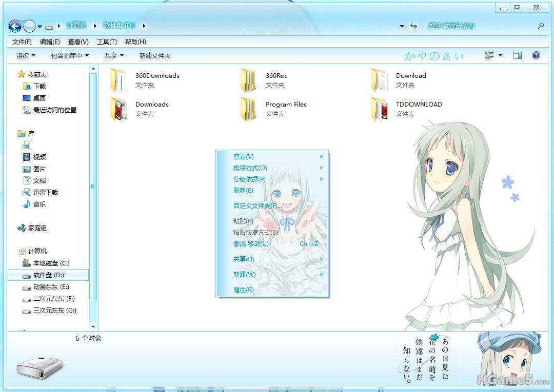Open the 文件(F) menu
The height and width of the screenshot is (392, 554).
(x=22, y=42)
